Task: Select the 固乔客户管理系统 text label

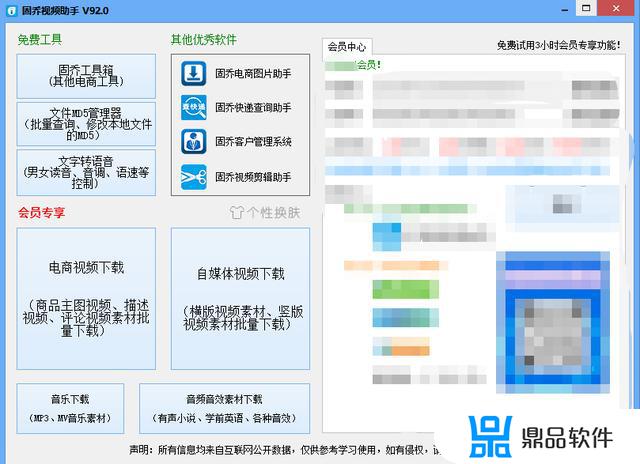Action: (252, 141)
